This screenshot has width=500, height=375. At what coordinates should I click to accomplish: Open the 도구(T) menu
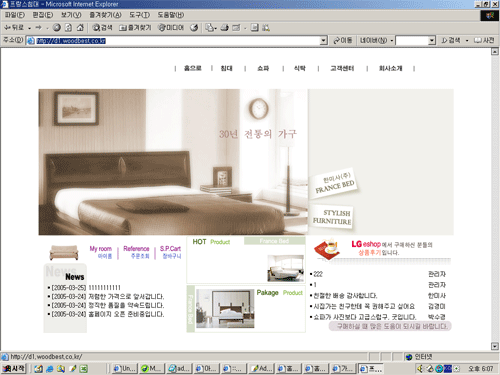(140, 15)
